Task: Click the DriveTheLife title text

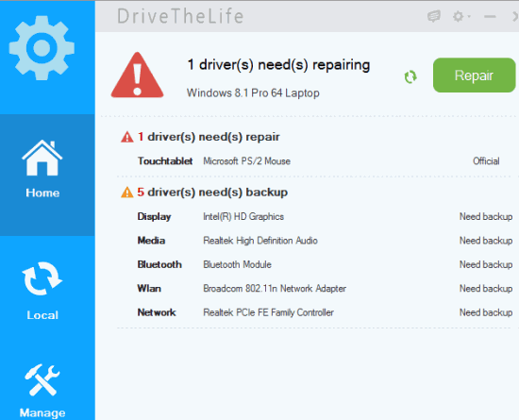Action: point(180,16)
